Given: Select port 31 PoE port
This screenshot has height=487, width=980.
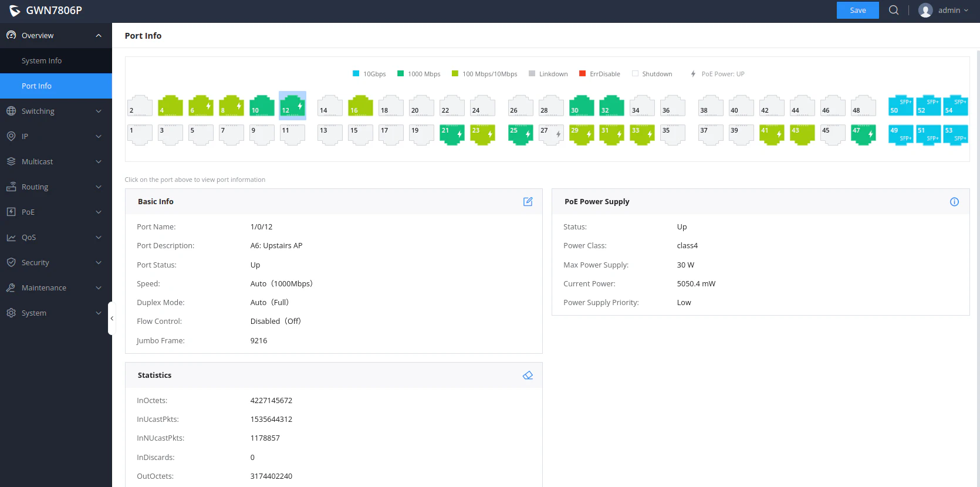Looking at the screenshot, I should (x=611, y=135).
